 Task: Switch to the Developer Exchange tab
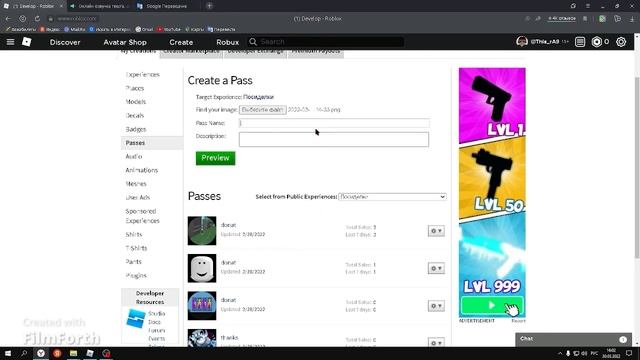[x=255, y=53]
